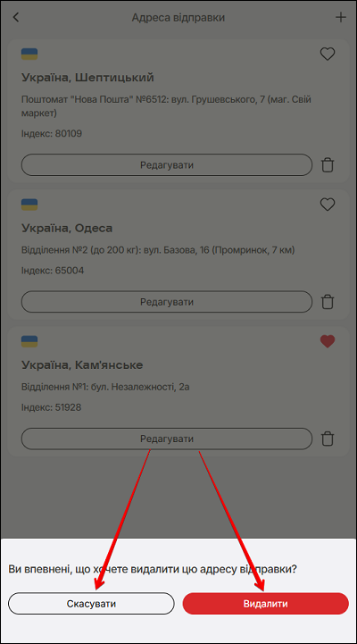Click the Адреса відправки header title
The width and height of the screenshot is (357, 644).
coord(178,18)
